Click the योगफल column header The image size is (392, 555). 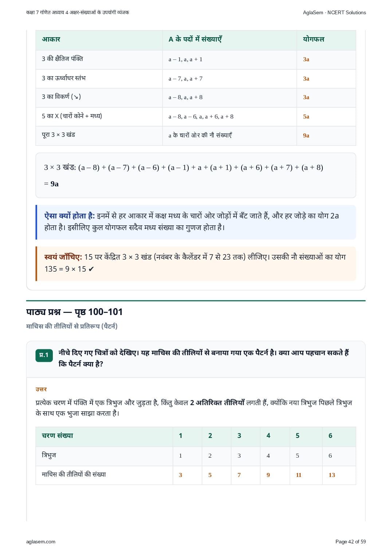pyautogui.click(x=313, y=39)
